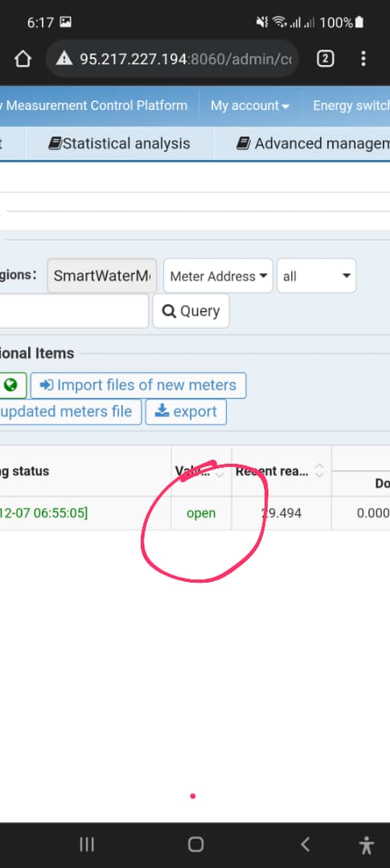Click the export button
The image size is (390, 868).
[x=186, y=411]
